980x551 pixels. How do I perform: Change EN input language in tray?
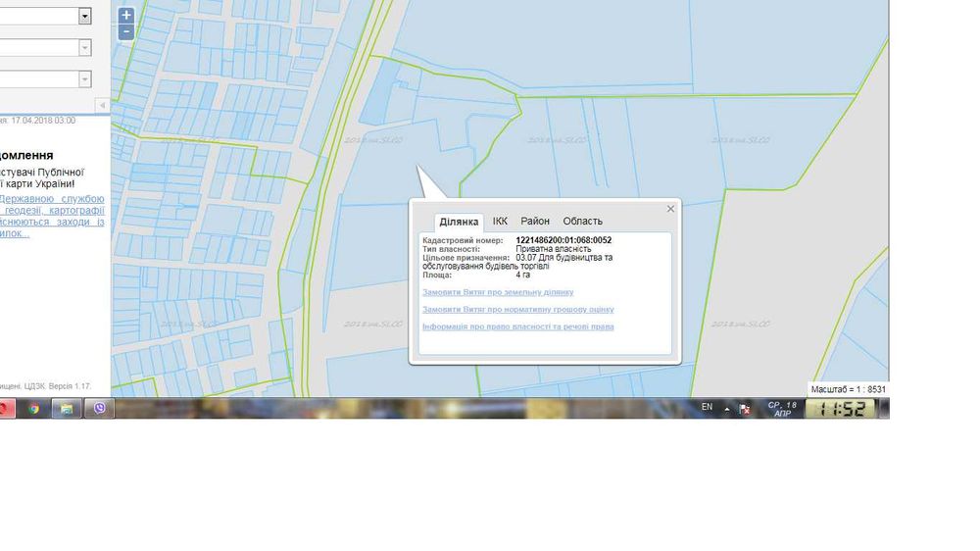707,407
